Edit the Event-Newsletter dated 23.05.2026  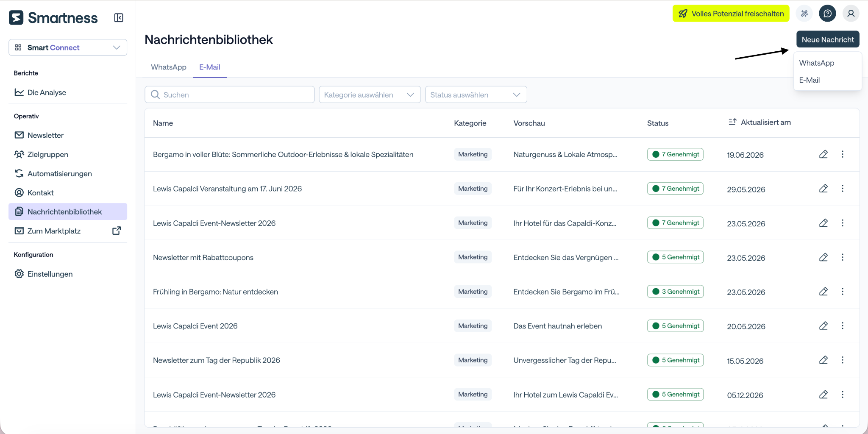(823, 223)
